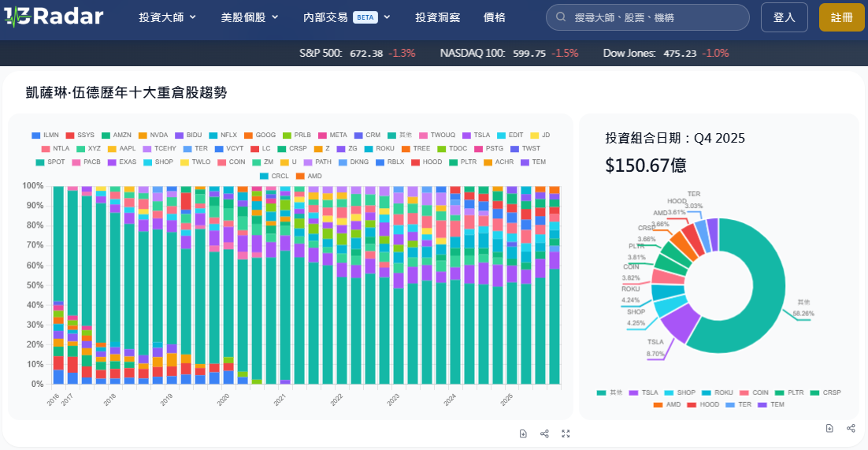Click the Dow Jones ticker quote
Viewport: 868px width, 450px height.
[666, 54]
